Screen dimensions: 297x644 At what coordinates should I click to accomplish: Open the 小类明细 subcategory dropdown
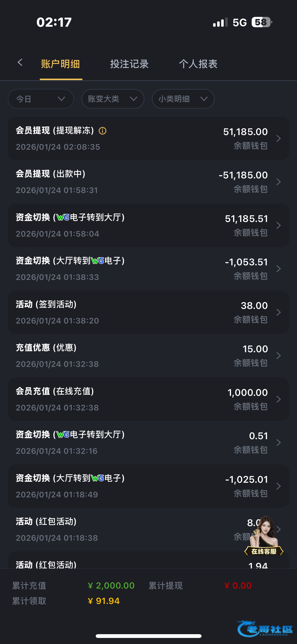[183, 99]
